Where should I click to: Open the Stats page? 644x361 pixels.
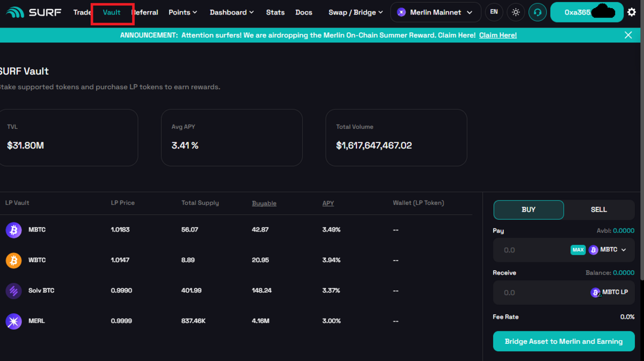pos(275,12)
